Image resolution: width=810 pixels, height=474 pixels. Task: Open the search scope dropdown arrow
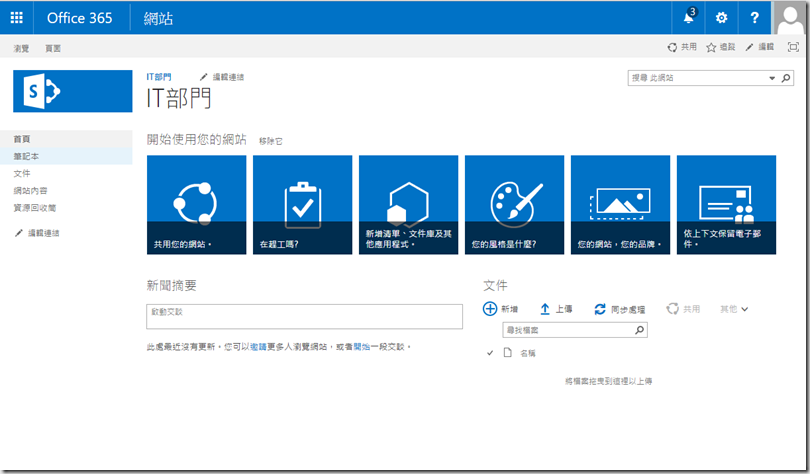click(x=772, y=77)
